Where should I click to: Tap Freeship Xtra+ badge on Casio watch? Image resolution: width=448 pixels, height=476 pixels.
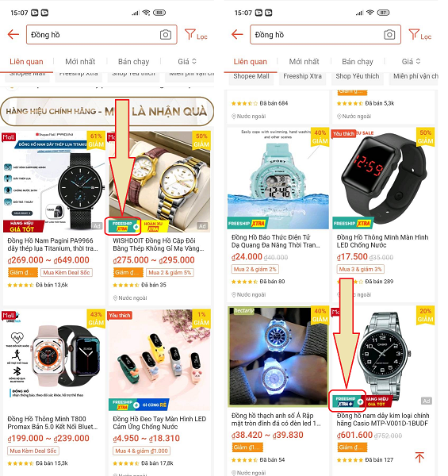pos(347,401)
